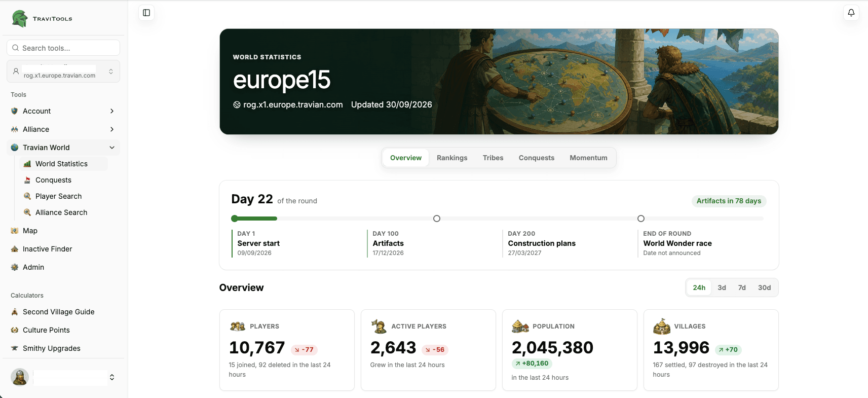Click the round progress bar start handle
This screenshot has height=398, width=868.
pyautogui.click(x=235, y=219)
